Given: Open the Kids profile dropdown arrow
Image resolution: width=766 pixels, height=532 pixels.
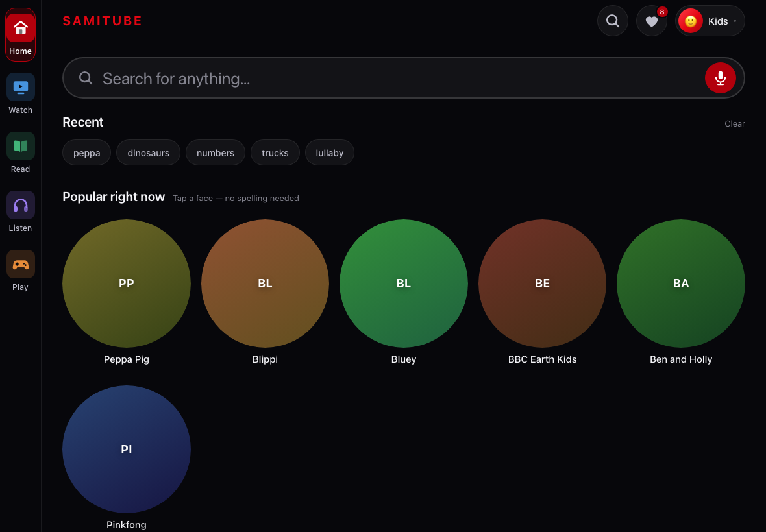Looking at the screenshot, I should tap(735, 21).
